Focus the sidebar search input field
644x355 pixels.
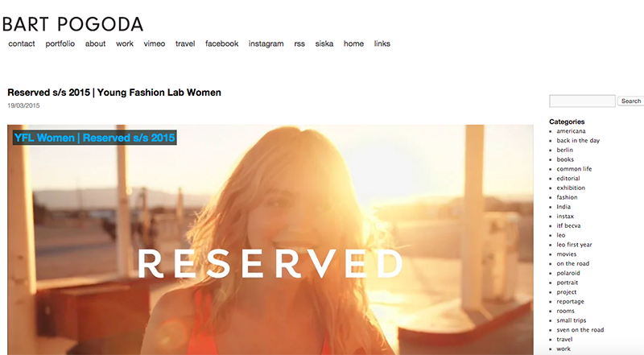(582, 101)
